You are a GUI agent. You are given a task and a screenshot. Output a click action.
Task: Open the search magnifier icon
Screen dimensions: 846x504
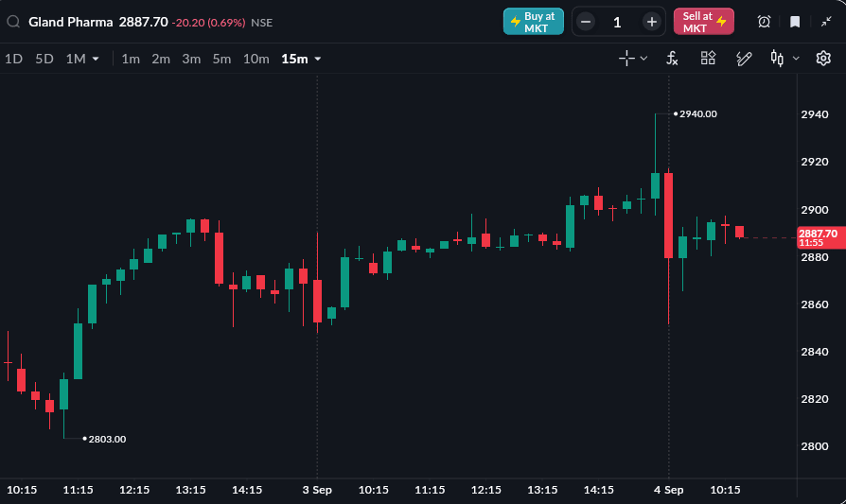click(x=13, y=22)
